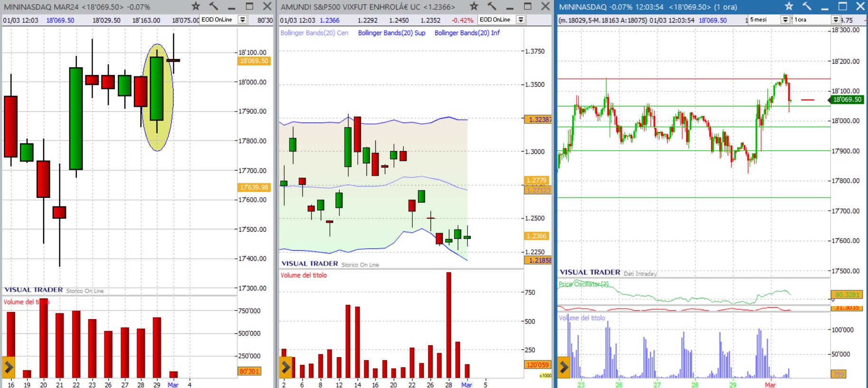Image resolution: width=868 pixels, height=388 pixels.
Task: Click Volume del titolo label in AMUNDI window
Action: coord(303,275)
